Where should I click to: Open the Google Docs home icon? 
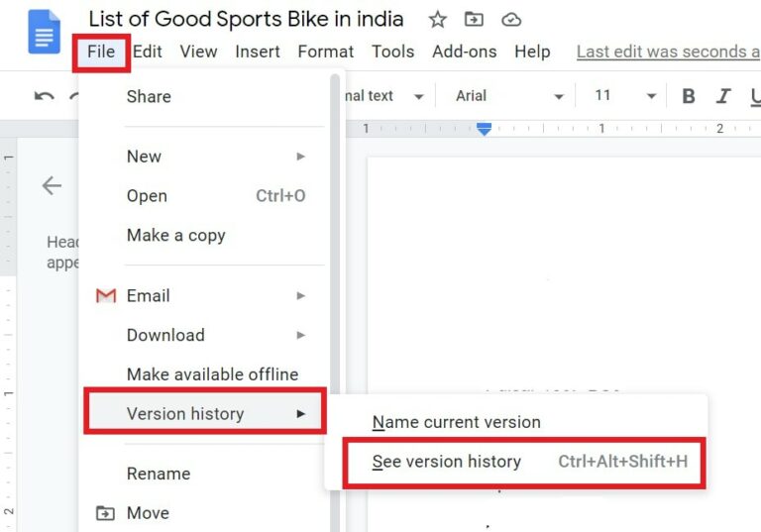coord(45,32)
